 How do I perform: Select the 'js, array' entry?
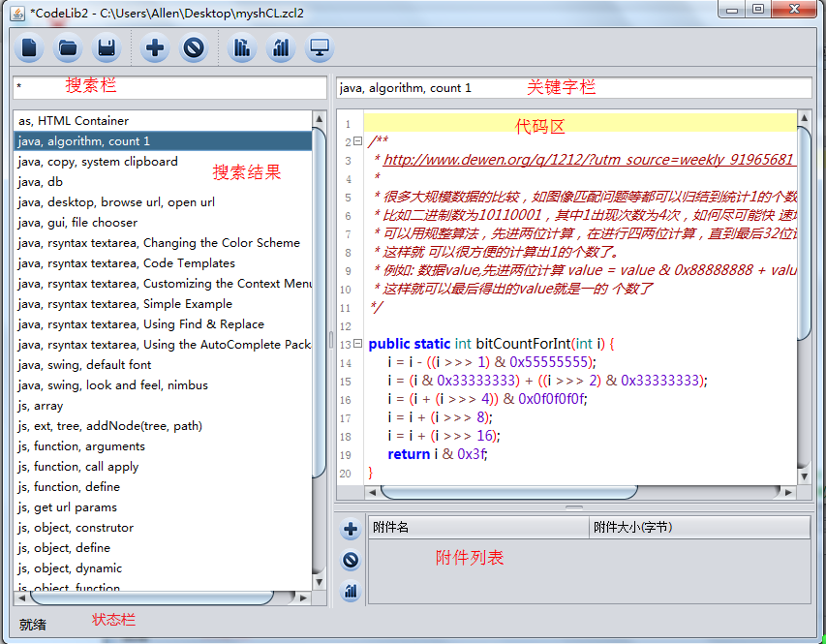(x=163, y=405)
